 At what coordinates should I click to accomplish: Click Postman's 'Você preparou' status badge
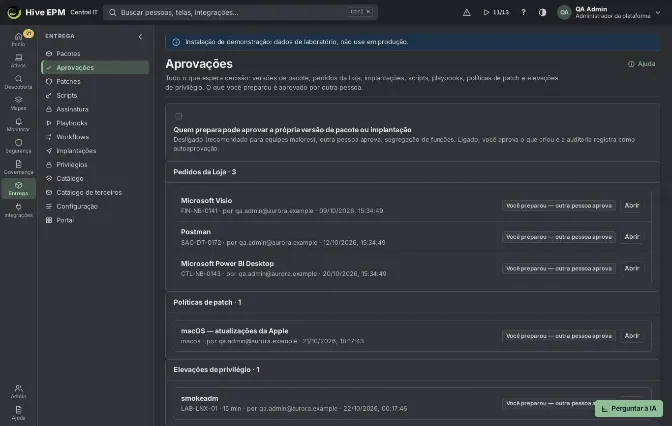pos(558,237)
